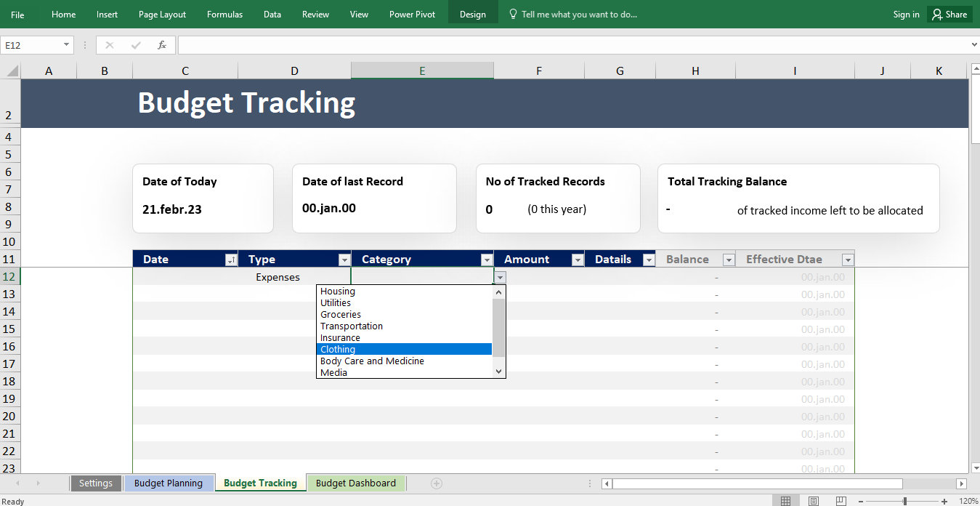Open the Settings sheet tab
Viewport: 980px width, 506px height.
[96, 483]
